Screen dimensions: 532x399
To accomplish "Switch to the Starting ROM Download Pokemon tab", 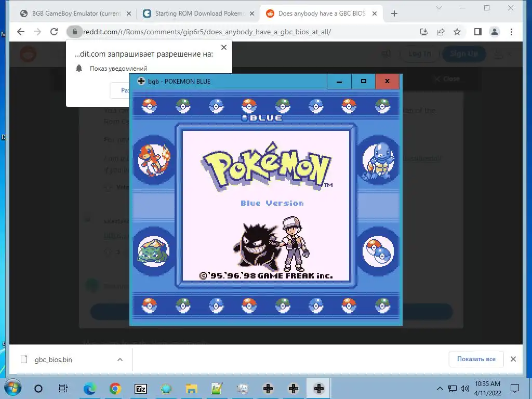I will [x=199, y=14].
